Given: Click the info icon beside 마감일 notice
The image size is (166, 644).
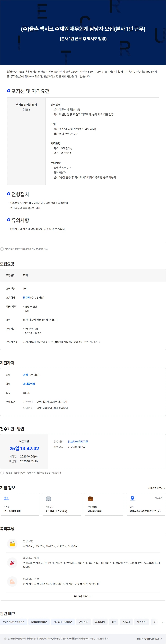Looking at the screenshot, I should pos(2,473).
